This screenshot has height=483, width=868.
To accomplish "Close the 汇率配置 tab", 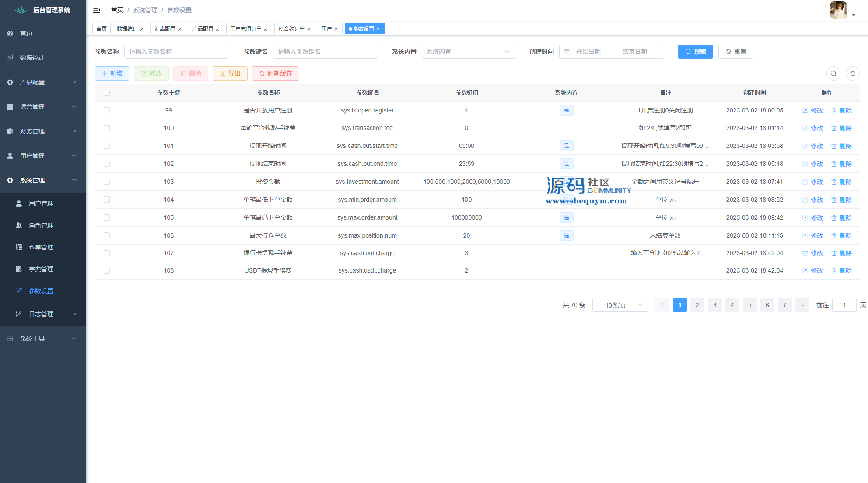I will pyautogui.click(x=180, y=29).
